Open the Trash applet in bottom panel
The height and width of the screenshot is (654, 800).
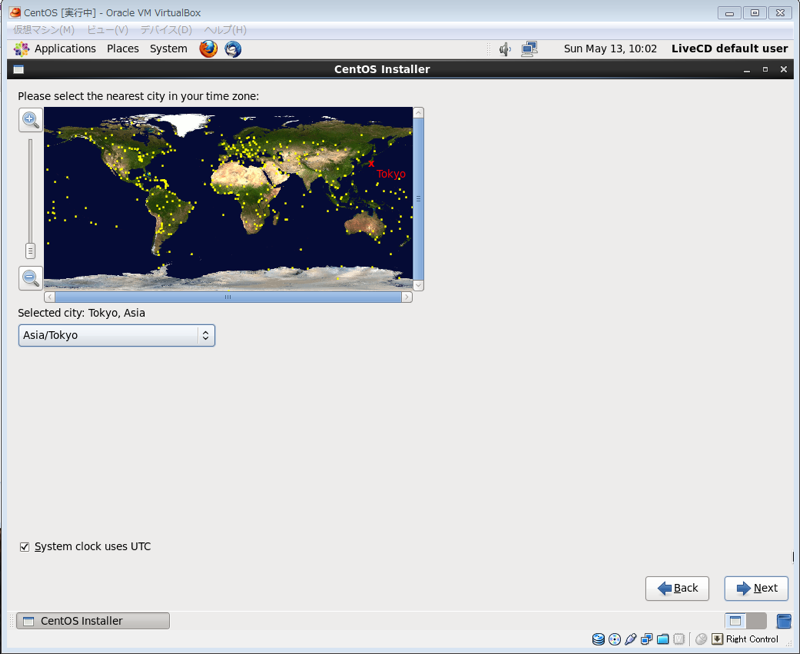[x=784, y=621]
